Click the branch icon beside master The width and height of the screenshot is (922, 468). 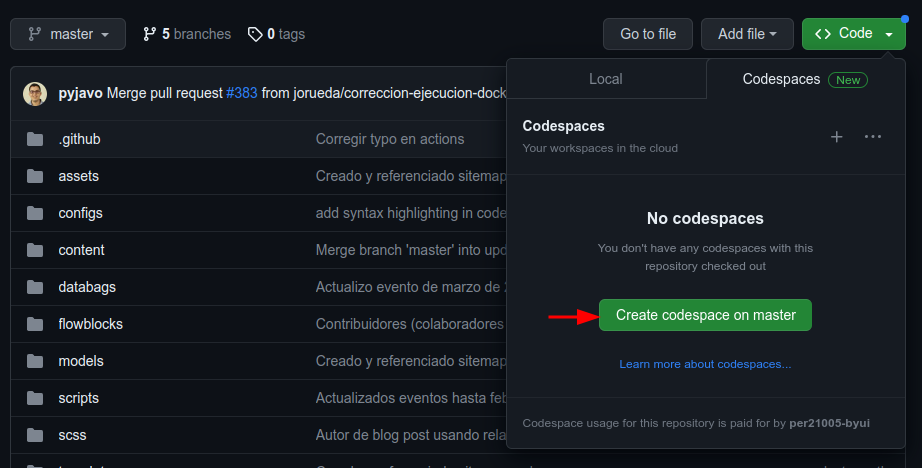point(35,34)
